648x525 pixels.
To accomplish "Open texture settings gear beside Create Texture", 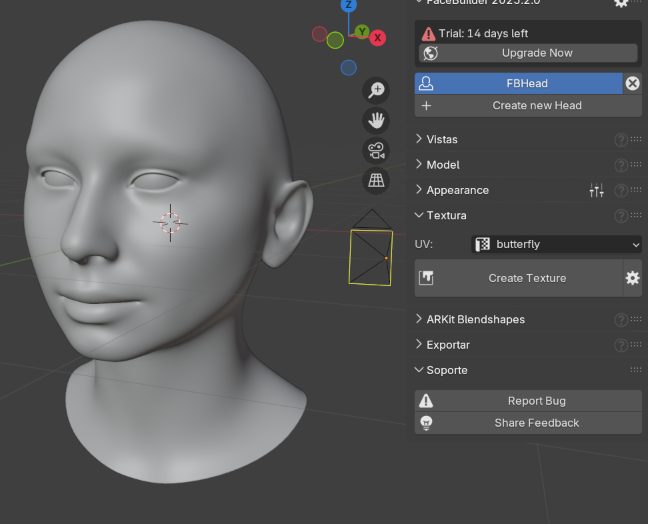I will [x=632, y=278].
